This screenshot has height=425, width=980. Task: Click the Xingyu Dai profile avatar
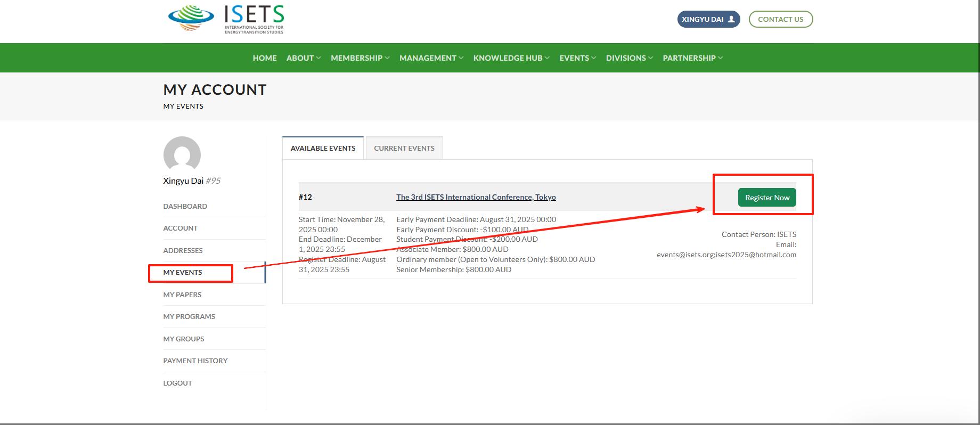pyautogui.click(x=182, y=155)
